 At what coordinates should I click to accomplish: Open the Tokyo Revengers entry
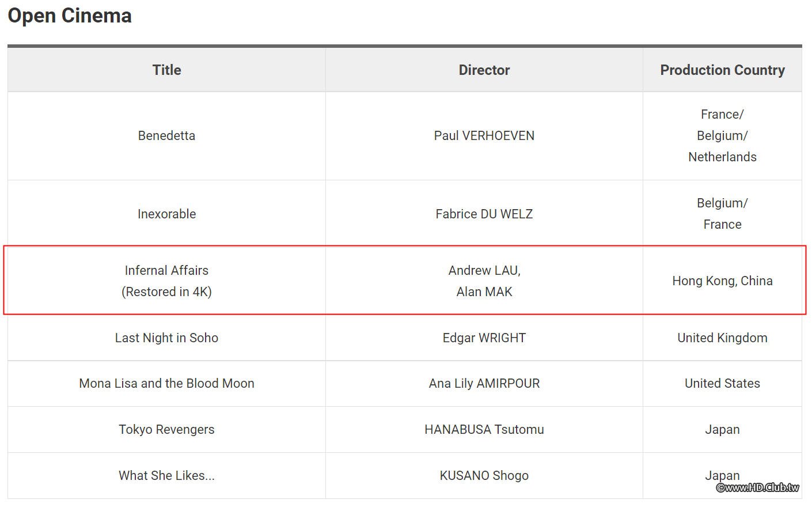click(166, 429)
